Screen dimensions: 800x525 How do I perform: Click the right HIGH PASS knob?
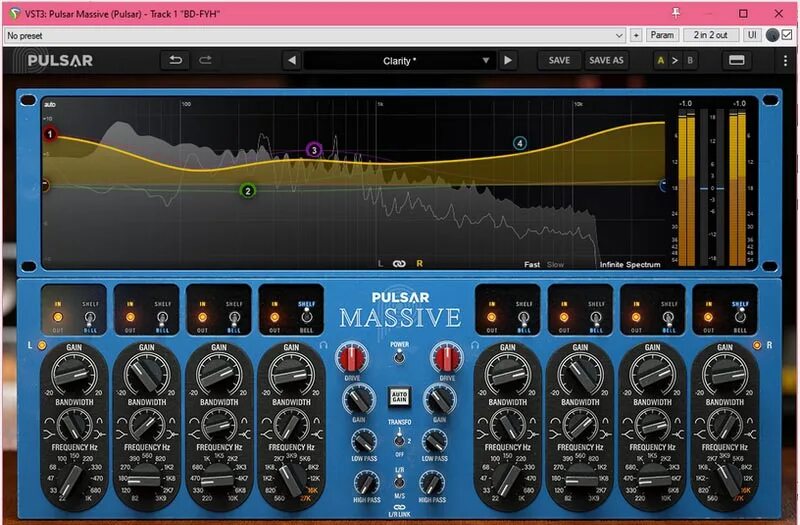[x=432, y=483]
